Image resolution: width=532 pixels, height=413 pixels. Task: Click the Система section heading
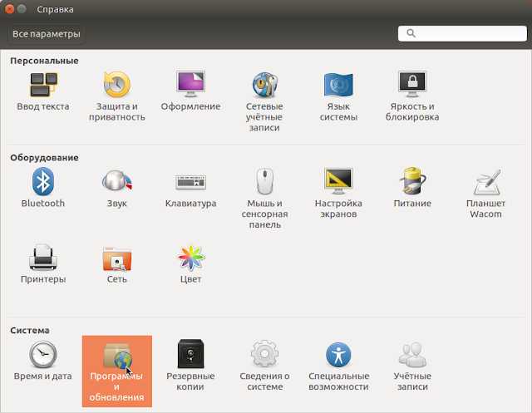(x=30, y=330)
